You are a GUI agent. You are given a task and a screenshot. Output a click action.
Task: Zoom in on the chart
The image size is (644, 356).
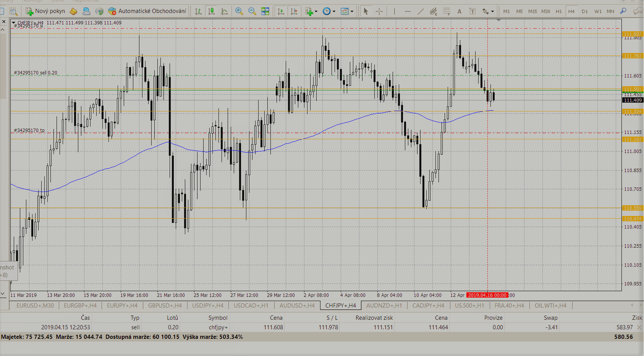pos(239,11)
